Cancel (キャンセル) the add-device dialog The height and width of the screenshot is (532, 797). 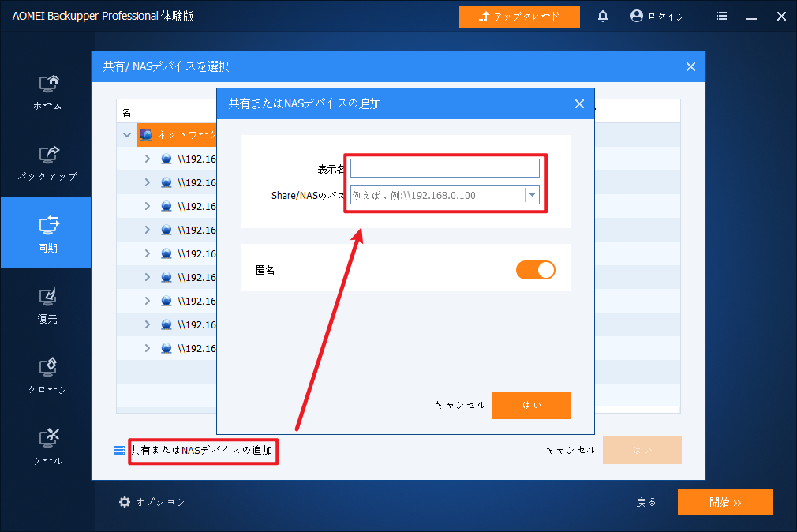point(460,406)
